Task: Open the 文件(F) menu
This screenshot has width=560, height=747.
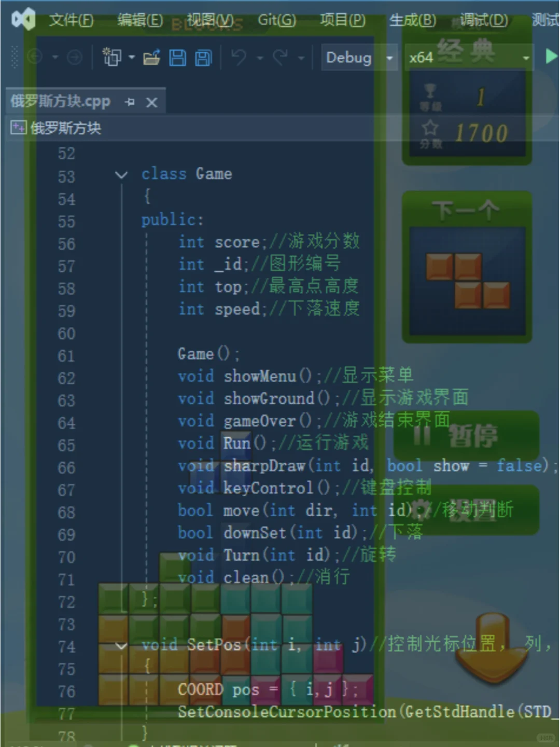Action: point(71,20)
